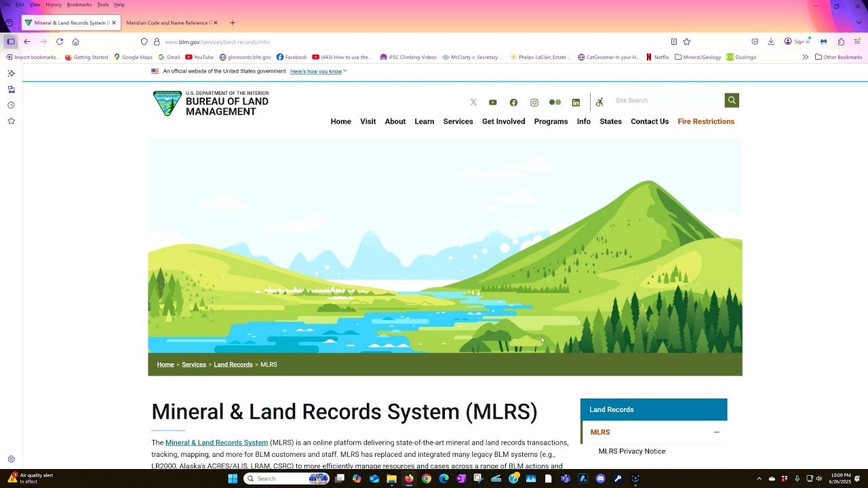
Task: Open BLM's LinkedIn icon
Action: [x=576, y=102]
